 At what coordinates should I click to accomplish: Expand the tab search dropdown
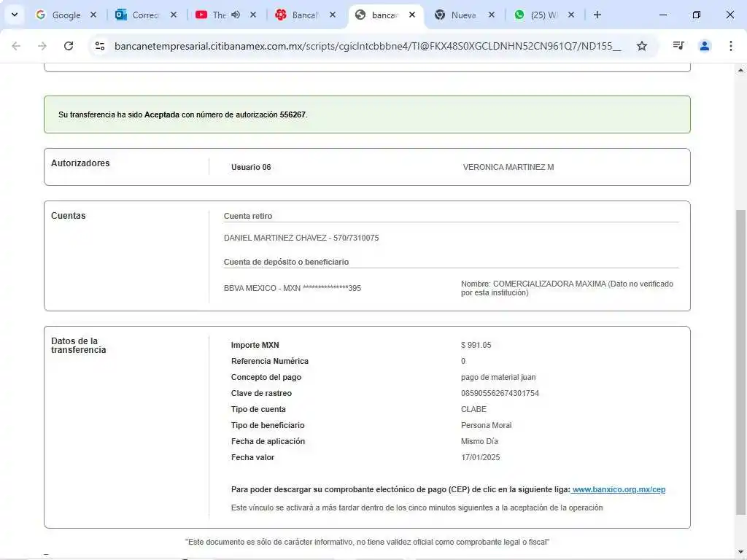[x=14, y=15]
